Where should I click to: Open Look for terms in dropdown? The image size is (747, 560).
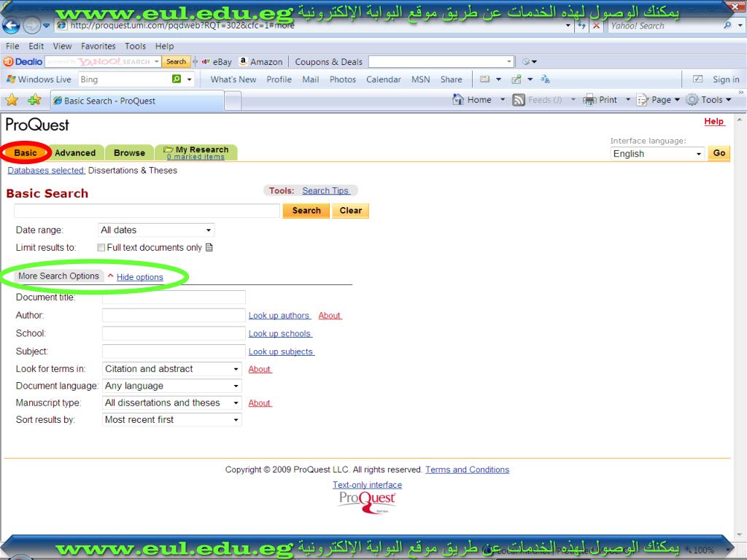click(172, 369)
